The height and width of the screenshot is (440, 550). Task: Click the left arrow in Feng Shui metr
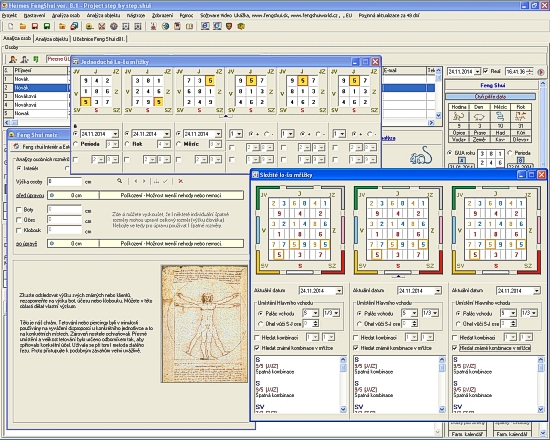(x=136, y=181)
